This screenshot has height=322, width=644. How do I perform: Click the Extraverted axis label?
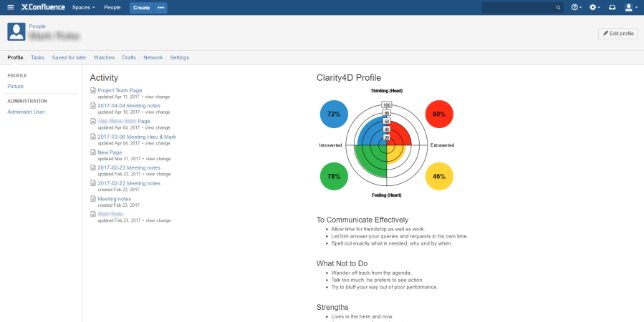[x=442, y=145]
